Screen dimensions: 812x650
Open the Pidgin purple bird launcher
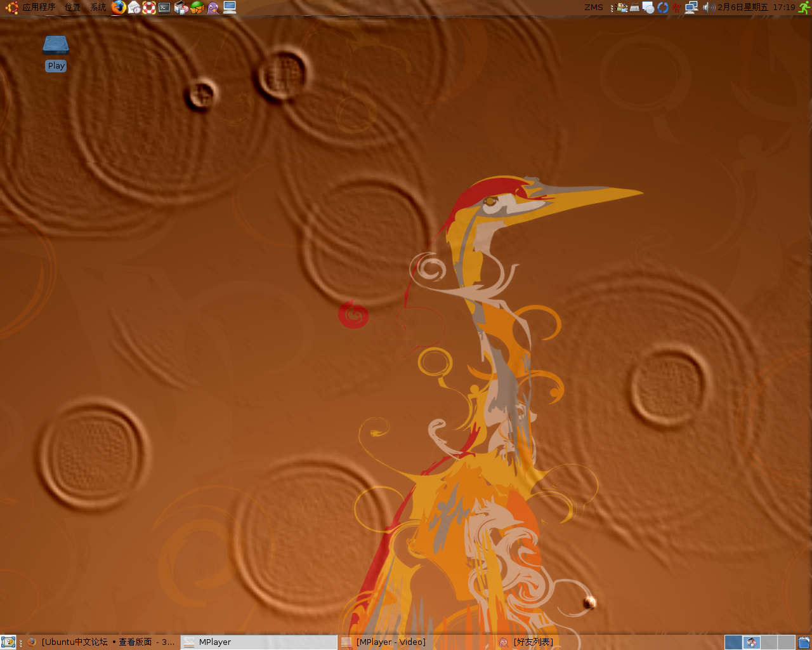(213, 8)
